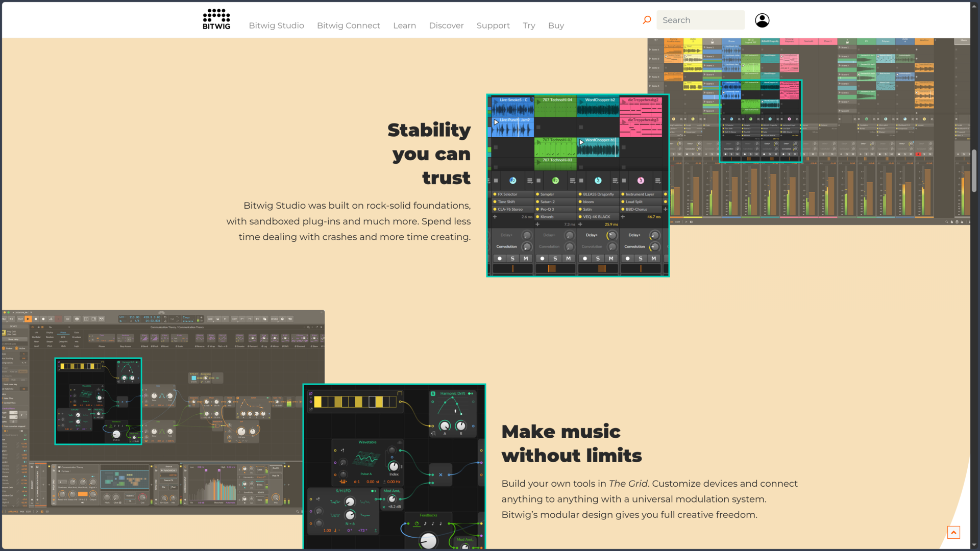This screenshot has height=551, width=980.
Task: Open the Discover menu
Action: pos(446,26)
